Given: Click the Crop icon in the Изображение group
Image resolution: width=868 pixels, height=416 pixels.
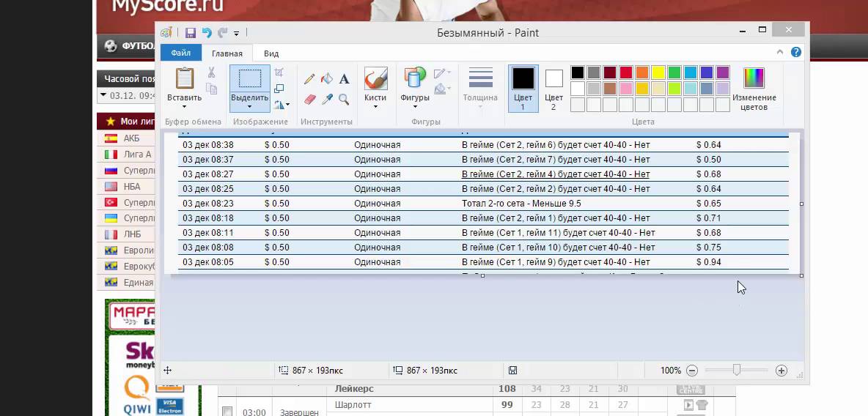Looking at the screenshot, I should [x=279, y=73].
